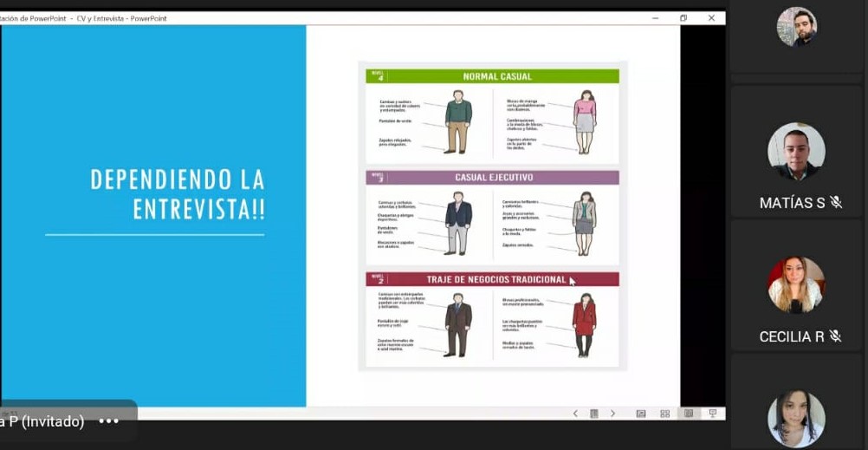Restore down the PowerPoint window
The height and width of the screenshot is (450, 868).
tap(683, 17)
